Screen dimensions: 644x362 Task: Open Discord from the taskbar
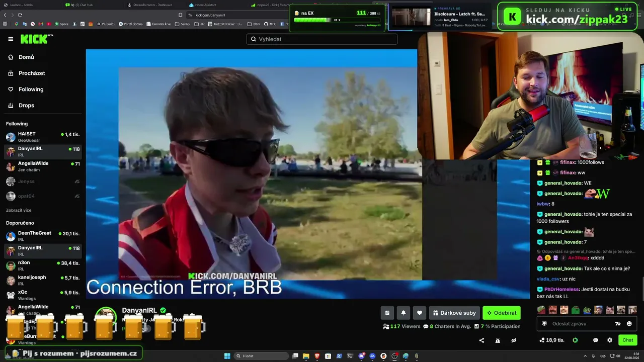pyautogui.click(x=361, y=356)
